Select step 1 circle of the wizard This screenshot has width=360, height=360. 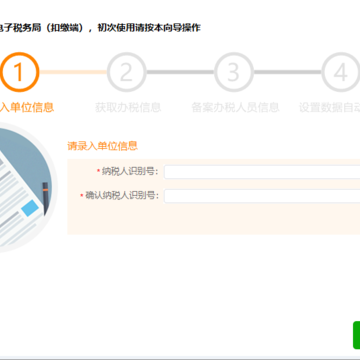(19, 72)
